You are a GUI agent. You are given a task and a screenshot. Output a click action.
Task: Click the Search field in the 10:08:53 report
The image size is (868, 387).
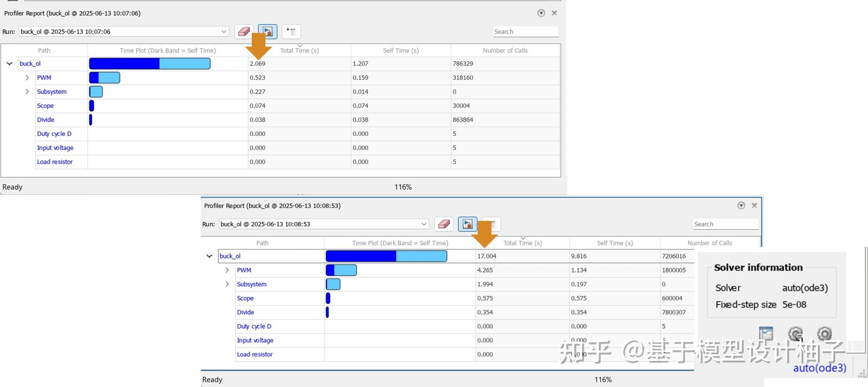(726, 224)
